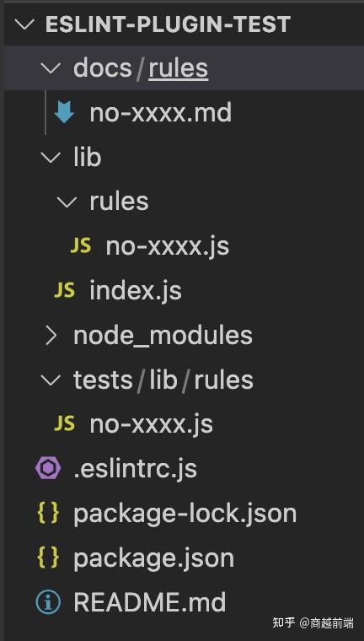Collapse the docs/rules folder chevron
The image size is (364, 641).
(x=51, y=67)
